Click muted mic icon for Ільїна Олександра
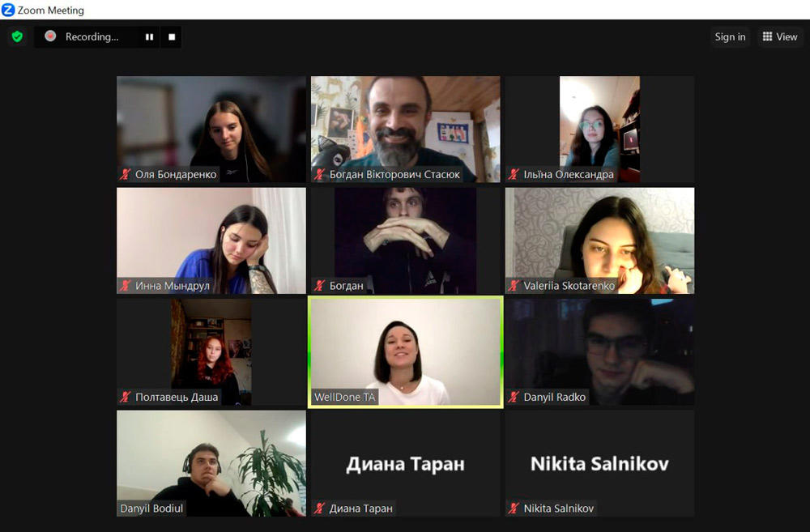Screen dimensions: 810x532 514,174
